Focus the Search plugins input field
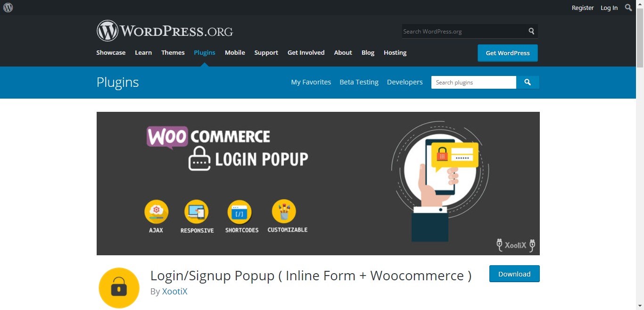Screen dimensions: 644x310 474,82
